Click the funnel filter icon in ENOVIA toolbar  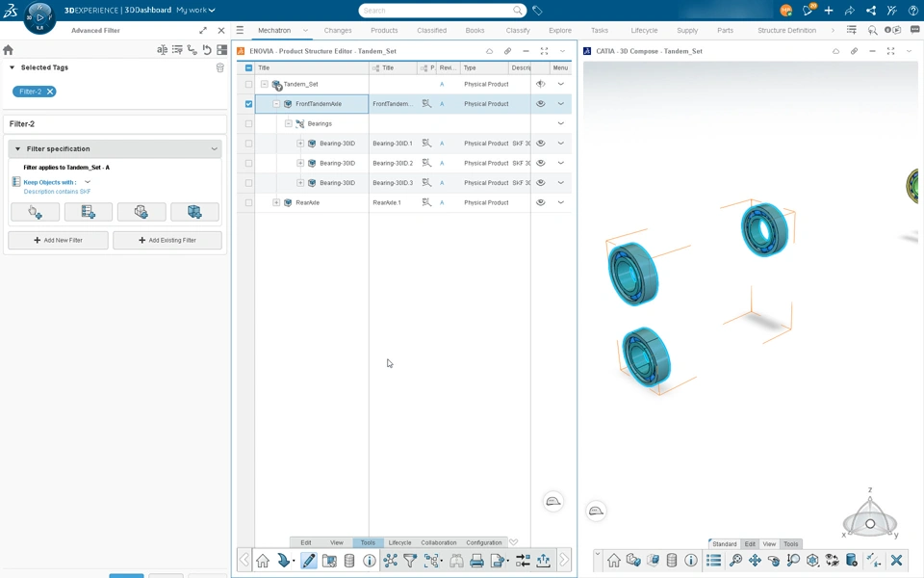coord(410,561)
